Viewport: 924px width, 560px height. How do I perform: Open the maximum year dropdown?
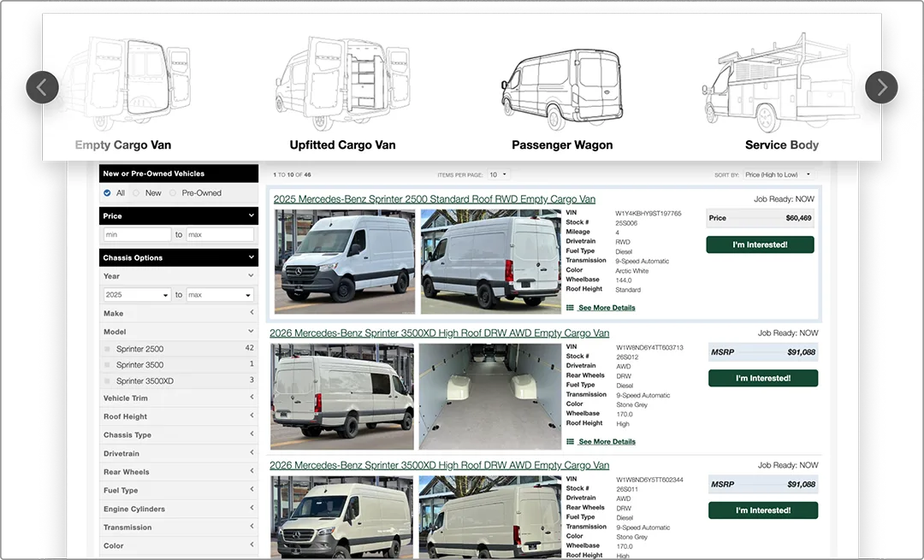(220, 294)
